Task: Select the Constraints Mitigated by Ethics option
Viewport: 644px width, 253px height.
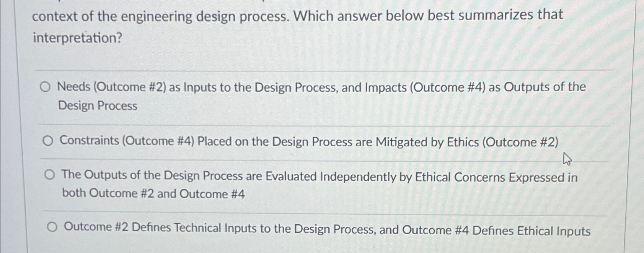Action: tap(48, 141)
